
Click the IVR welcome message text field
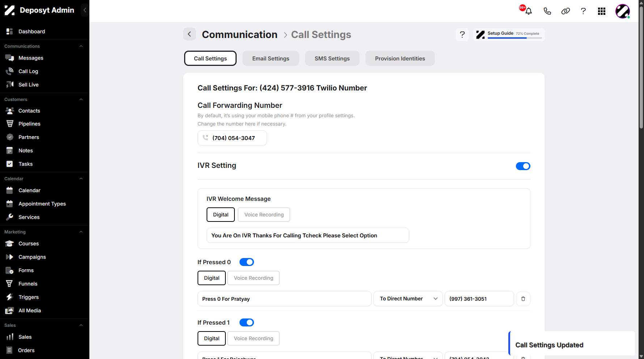click(308, 235)
